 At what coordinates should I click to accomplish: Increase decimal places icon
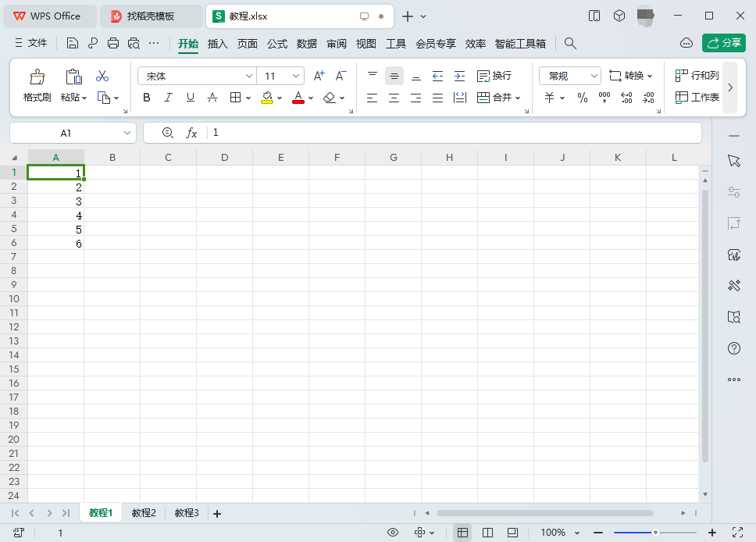pos(626,98)
